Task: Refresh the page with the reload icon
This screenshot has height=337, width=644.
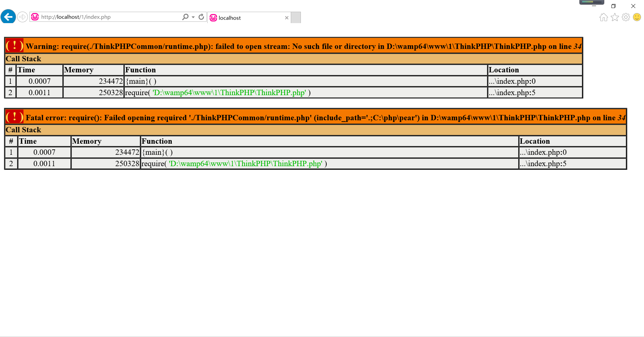Action: click(201, 17)
